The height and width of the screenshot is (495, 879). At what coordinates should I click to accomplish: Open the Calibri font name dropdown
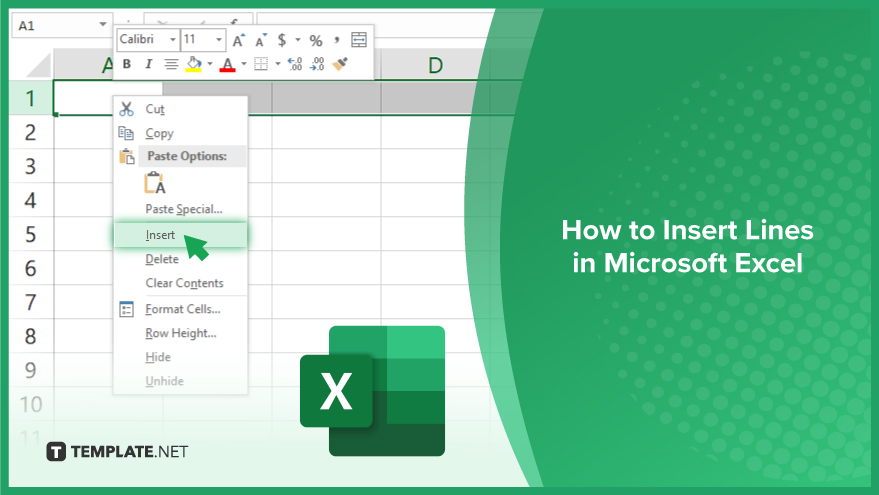pos(173,40)
